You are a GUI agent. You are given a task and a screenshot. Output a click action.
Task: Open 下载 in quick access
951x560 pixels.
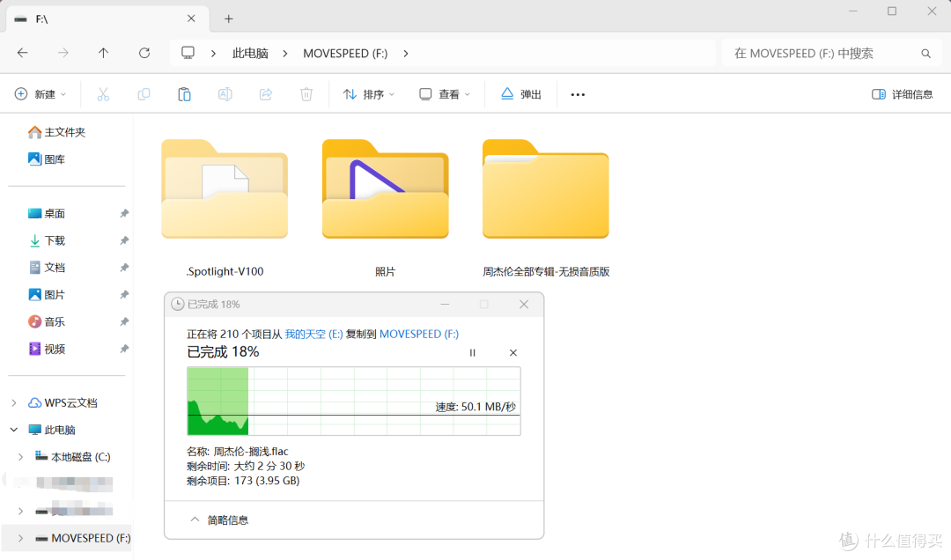[x=47, y=241]
